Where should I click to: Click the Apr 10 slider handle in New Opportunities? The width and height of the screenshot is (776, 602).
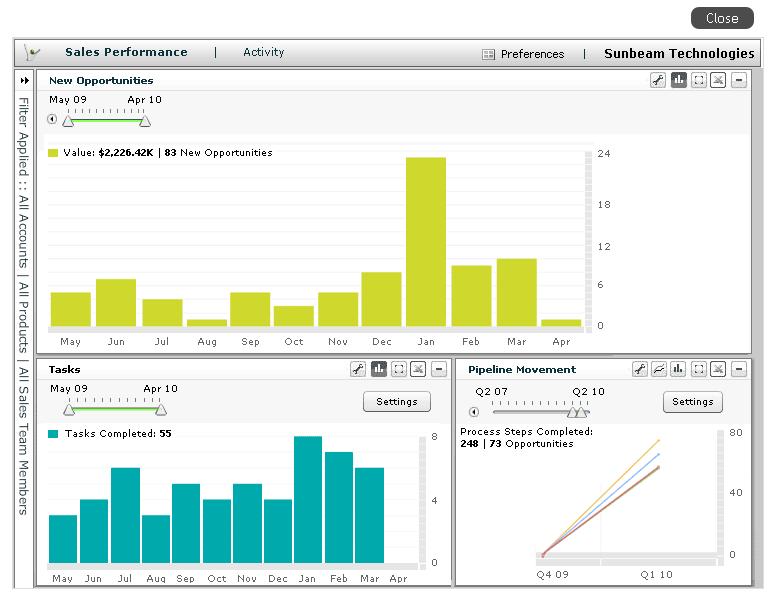(x=145, y=120)
